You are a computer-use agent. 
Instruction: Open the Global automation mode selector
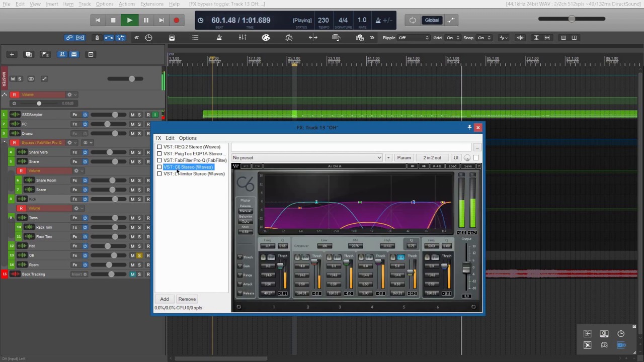[432, 20]
